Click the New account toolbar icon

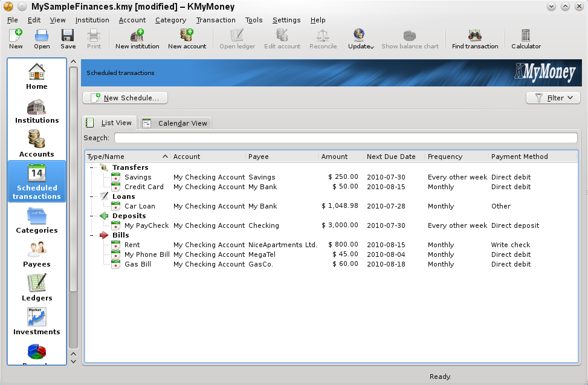187,38
